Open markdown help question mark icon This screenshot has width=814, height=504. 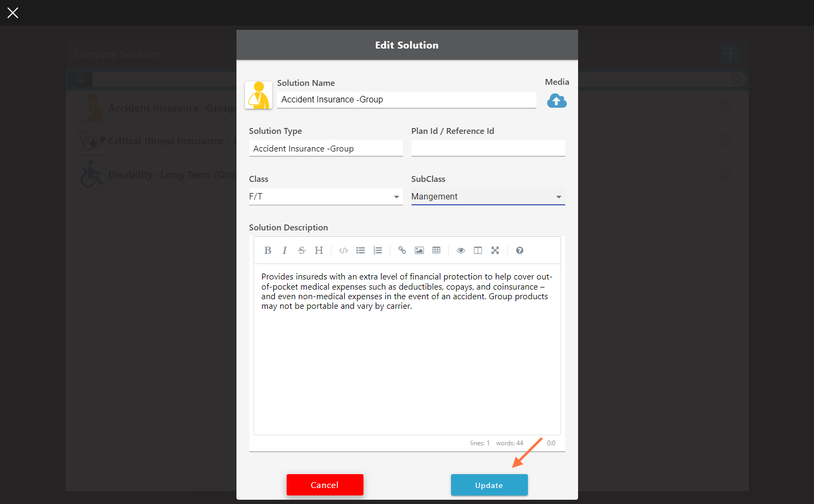click(x=519, y=250)
